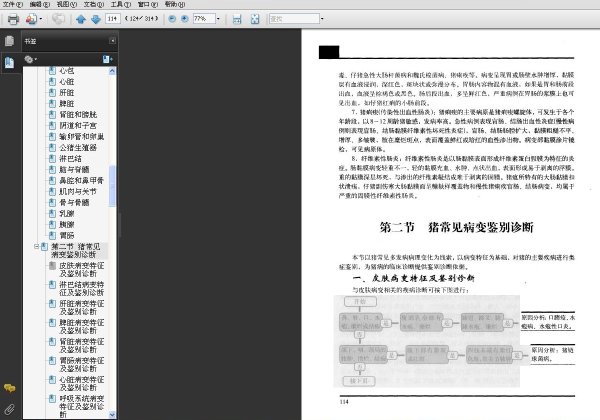Viewport: 600px width, 420px height.
Task: Click the zoom percentage field showing 77%
Action: click(204, 18)
